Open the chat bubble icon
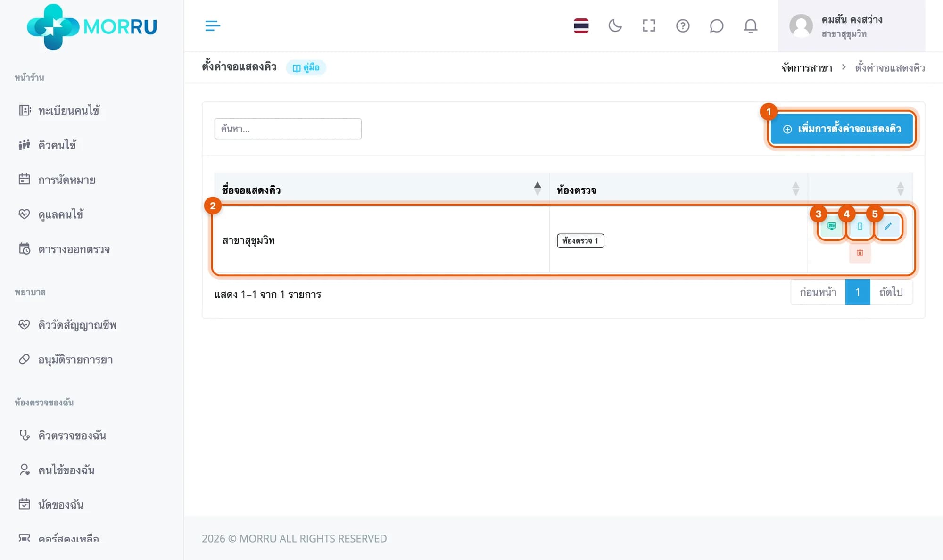Image resolution: width=943 pixels, height=560 pixels. [x=716, y=25]
